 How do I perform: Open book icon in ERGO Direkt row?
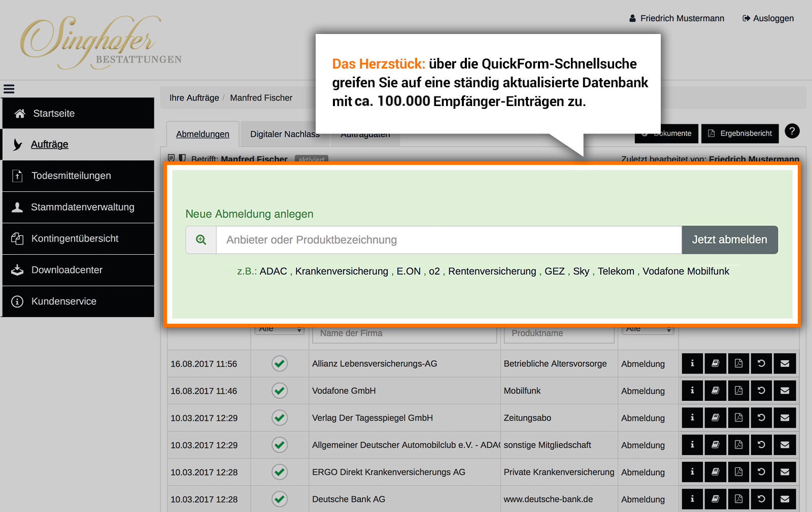click(x=715, y=472)
